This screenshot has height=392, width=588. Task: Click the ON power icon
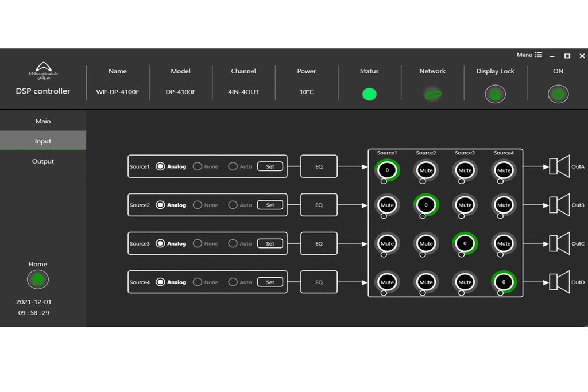558,94
